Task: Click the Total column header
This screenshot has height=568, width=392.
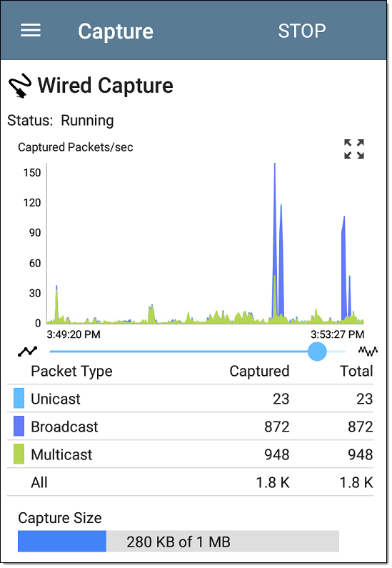Action: point(356,371)
